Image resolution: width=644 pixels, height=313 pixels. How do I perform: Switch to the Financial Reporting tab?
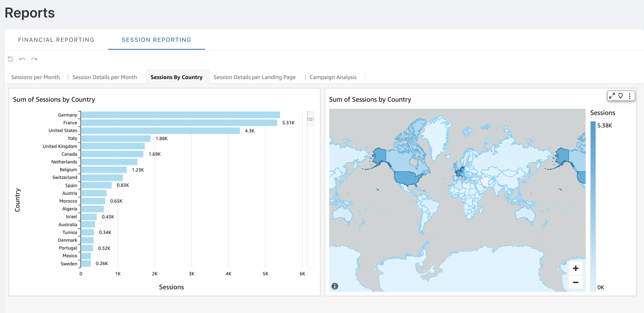[56, 40]
